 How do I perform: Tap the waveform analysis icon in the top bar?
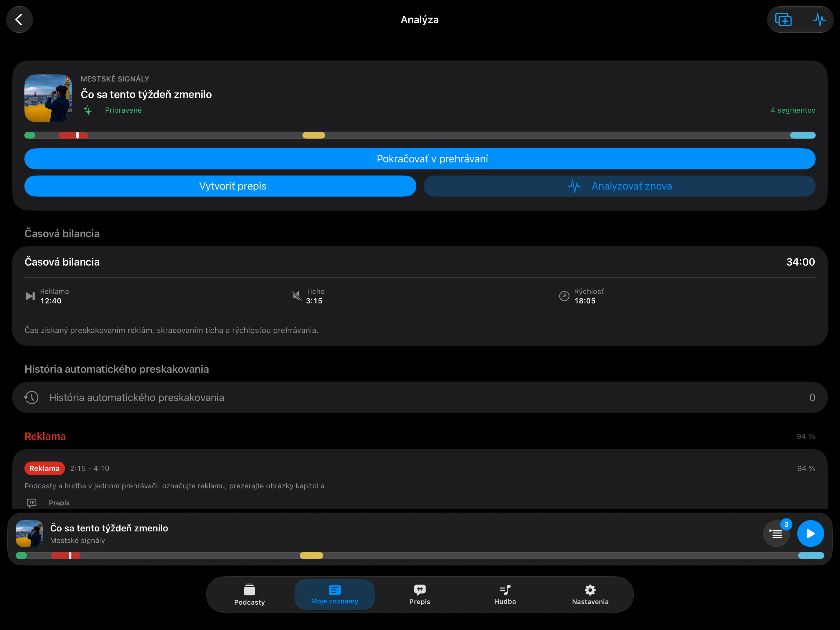pos(819,20)
